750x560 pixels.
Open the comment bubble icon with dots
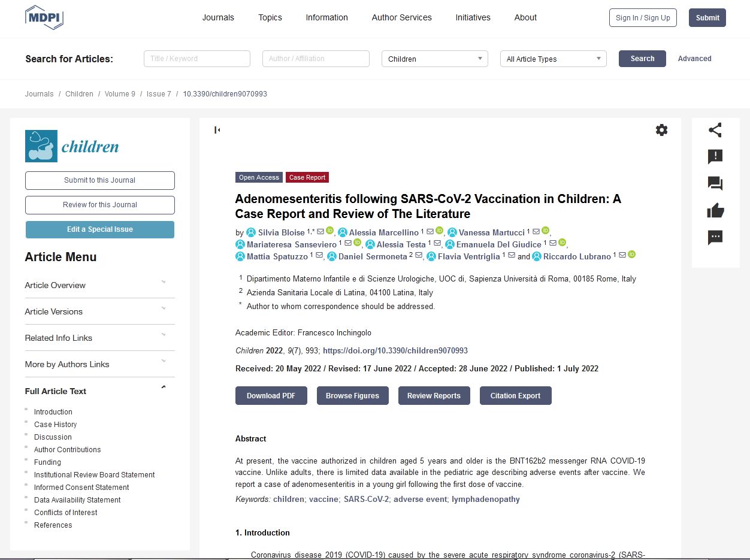[715, 238]
